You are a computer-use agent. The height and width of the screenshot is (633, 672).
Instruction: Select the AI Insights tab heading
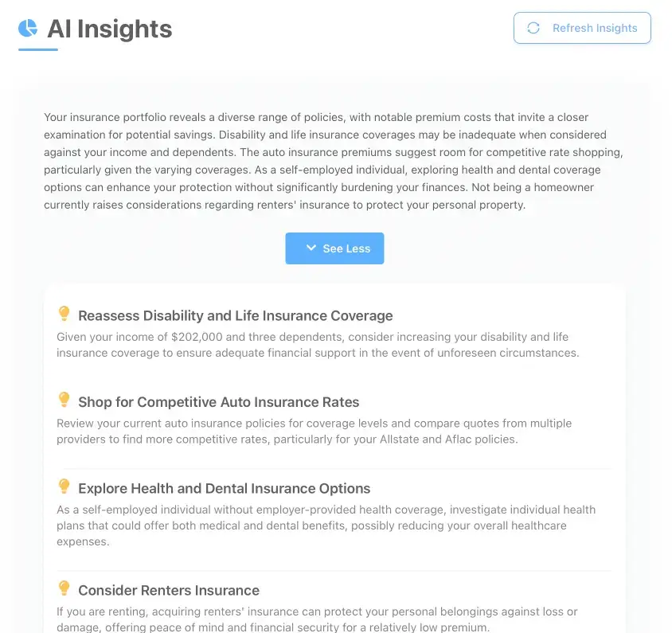(109, 29)
